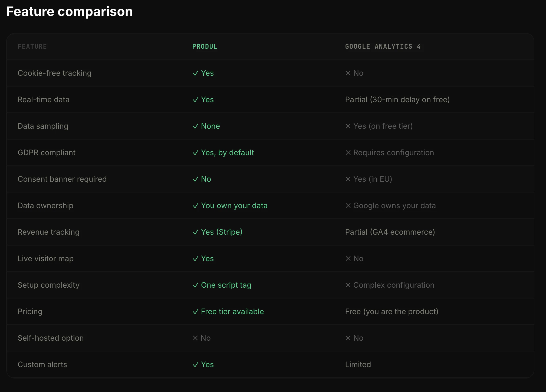Click the X icon in Produl Self-hosted row

(195, 338)
